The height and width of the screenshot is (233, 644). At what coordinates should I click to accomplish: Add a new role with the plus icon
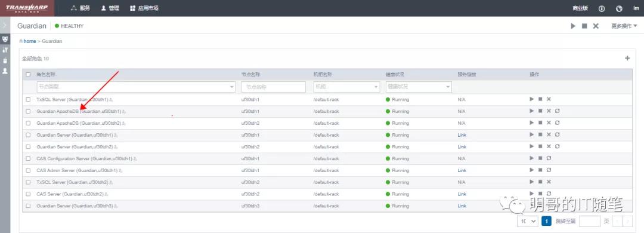[627, 59]
